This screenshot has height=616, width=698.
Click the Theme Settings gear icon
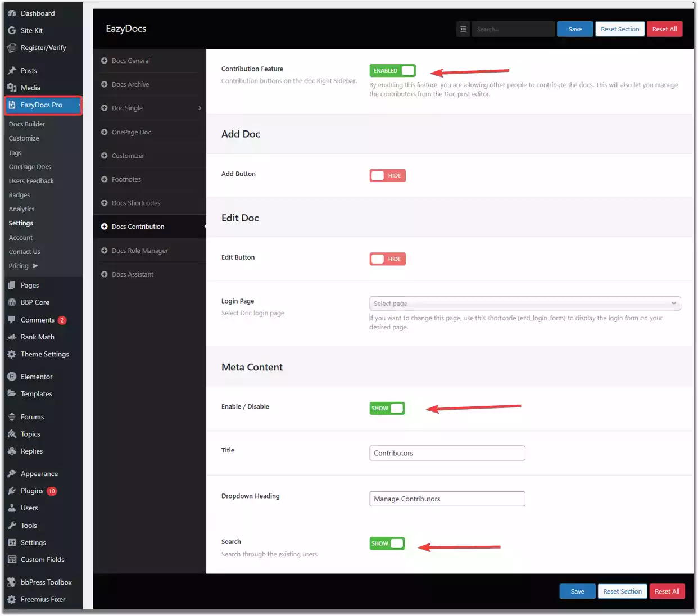click(12, 354)
